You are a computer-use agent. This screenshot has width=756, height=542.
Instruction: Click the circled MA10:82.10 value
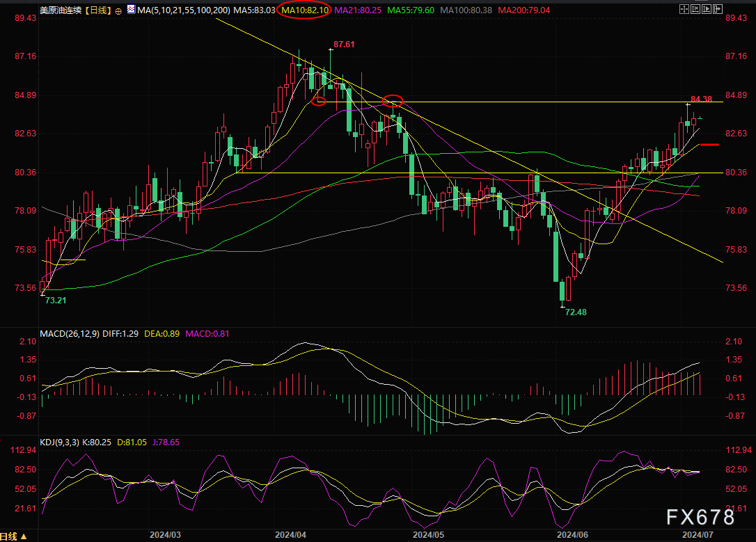(x=304, y=10)
